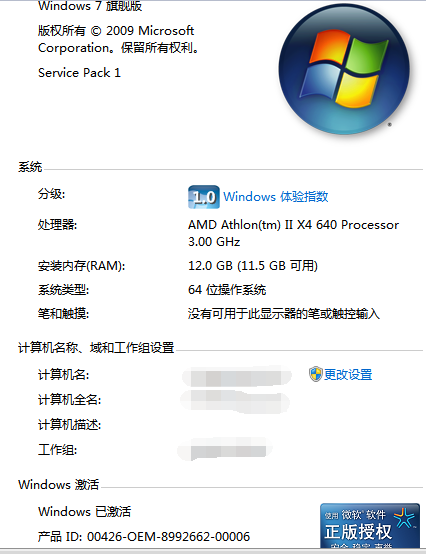This screenshot has width=426, height=554.
Task: Click the blurred 工作组 value
Action: pyautogui.click(x=225, y=450)
